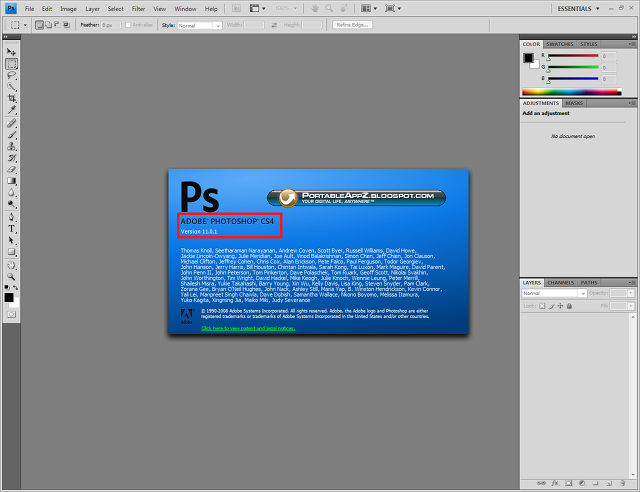Select the Hand tool in toolbox
Viewport: 640px width, 492px height.
coord(11,265)
